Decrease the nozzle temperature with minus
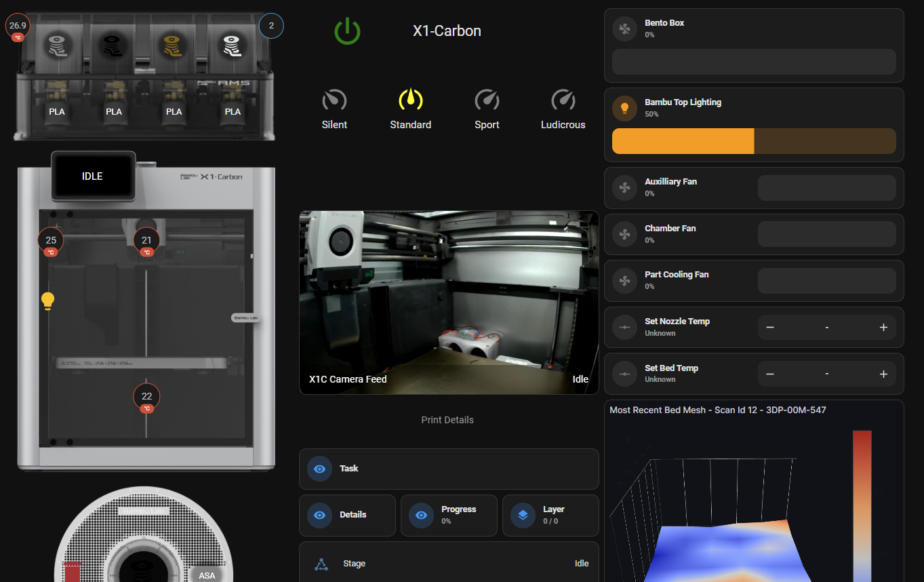Screen dimensions: 924x582 (x=770, y=327)
